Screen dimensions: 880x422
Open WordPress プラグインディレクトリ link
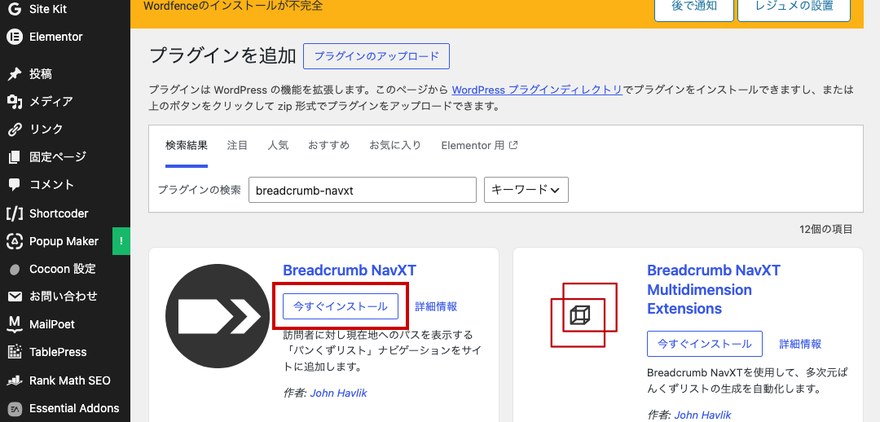tap(537, 89)
